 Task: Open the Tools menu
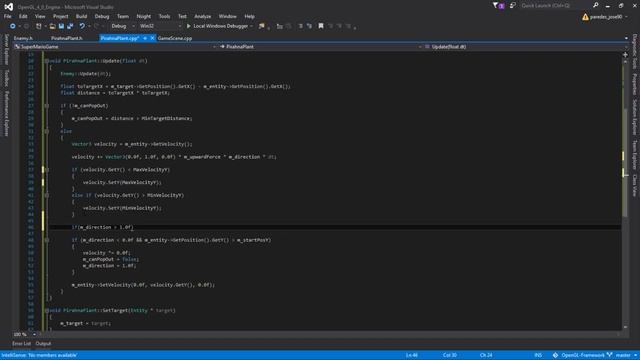[x=164, y=17]
